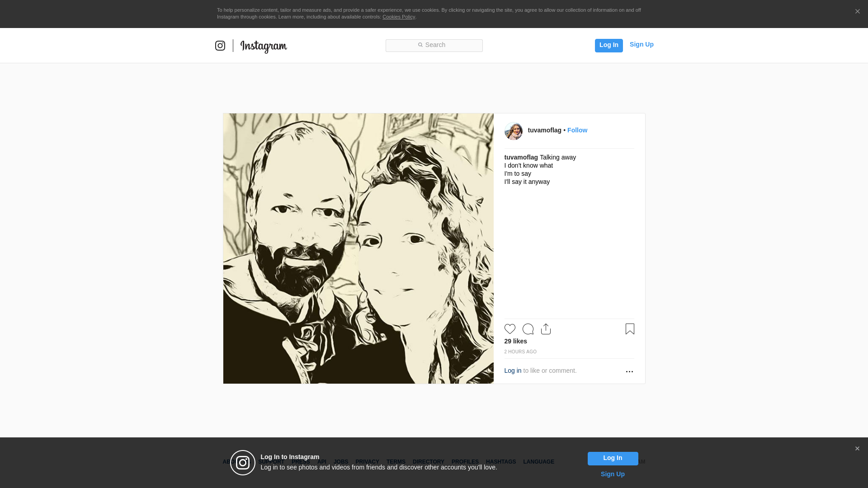Open the Cookies Policy link

399,17
